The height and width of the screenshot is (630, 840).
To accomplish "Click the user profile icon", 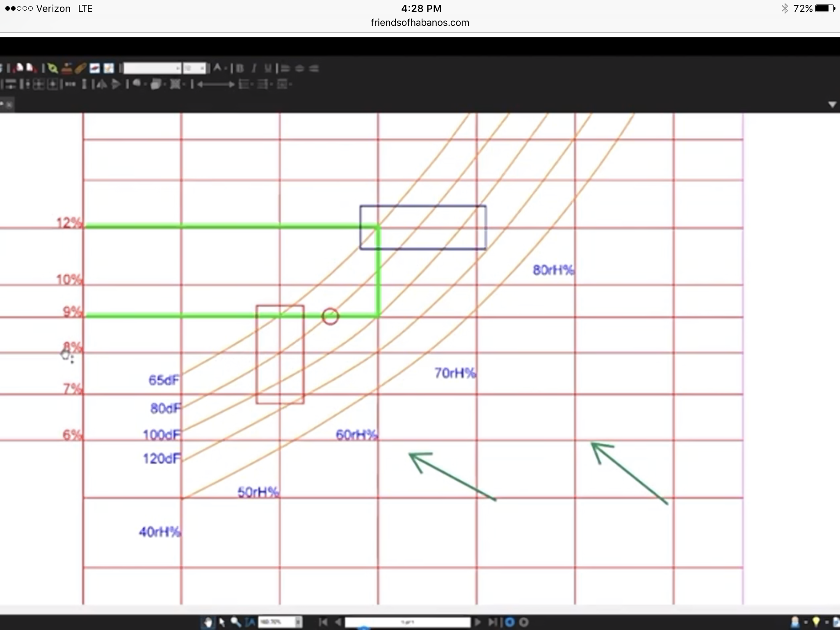I will (795, 622).
